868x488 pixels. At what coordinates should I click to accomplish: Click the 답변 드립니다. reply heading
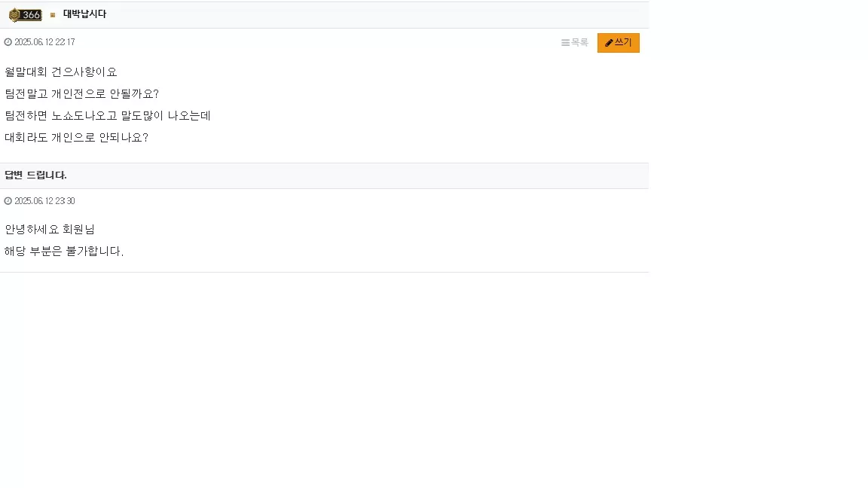pos(35,175)
